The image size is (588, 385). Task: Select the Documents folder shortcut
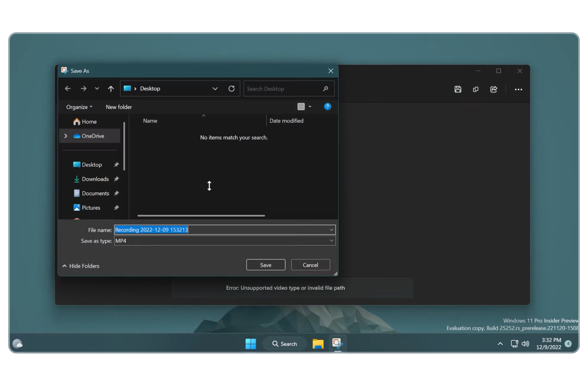click(x=95, y=193)
